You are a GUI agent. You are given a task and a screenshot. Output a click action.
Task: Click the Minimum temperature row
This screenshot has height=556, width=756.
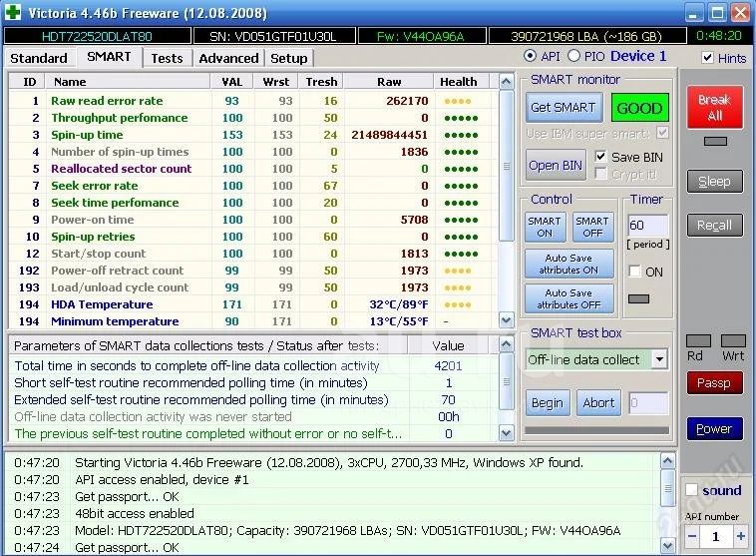[253, 321]
